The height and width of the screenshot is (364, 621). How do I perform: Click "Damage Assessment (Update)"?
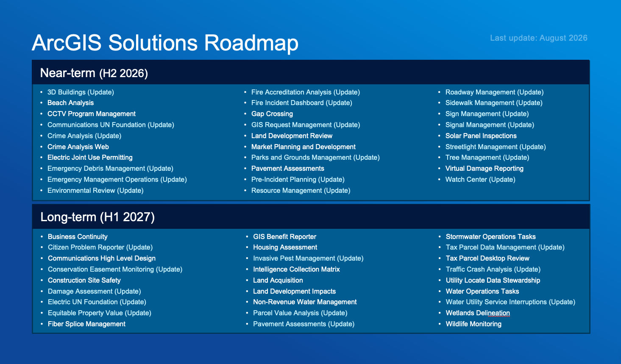[95, 292]
